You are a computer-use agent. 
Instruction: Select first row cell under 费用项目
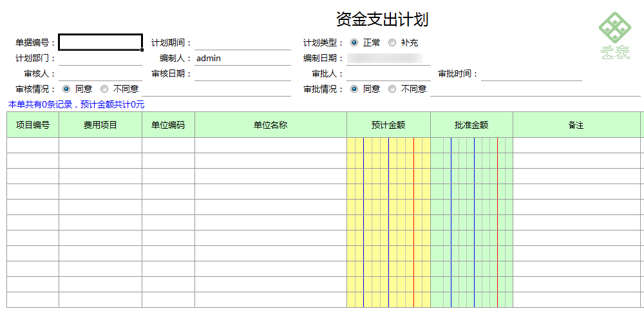[100, 146]
